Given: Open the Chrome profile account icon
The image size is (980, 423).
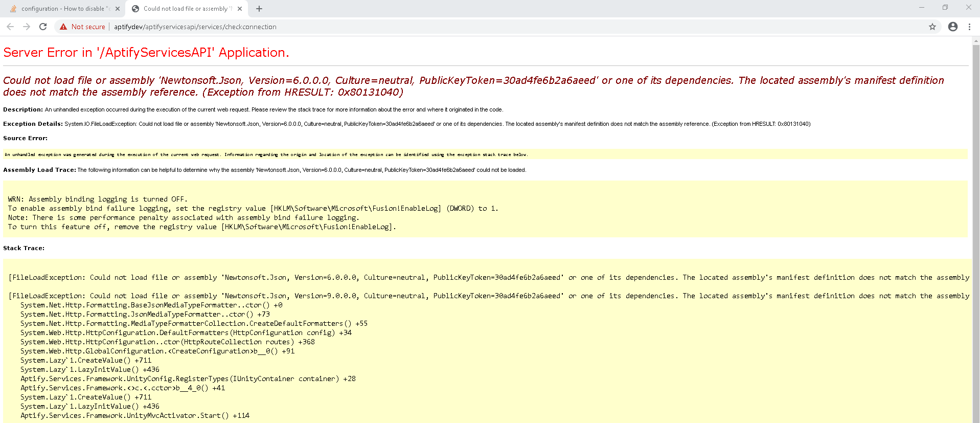Looking at the screenshot, I should coord(952,27).
